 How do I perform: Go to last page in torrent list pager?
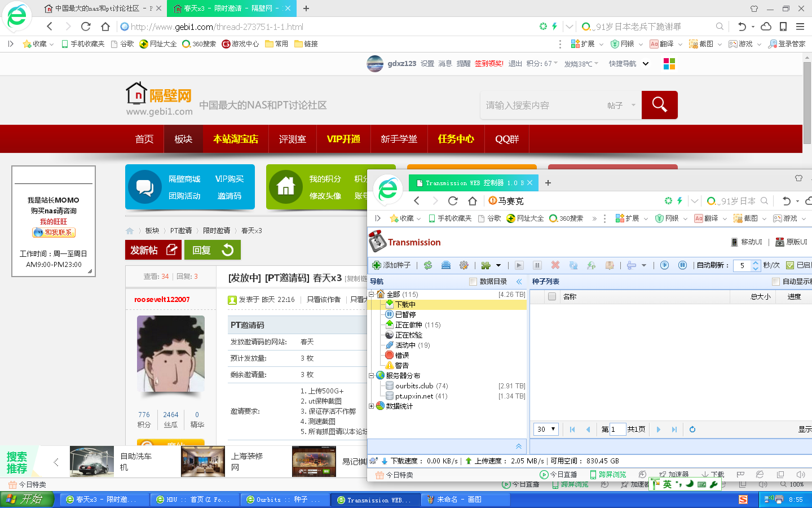(x=674, y=430)
